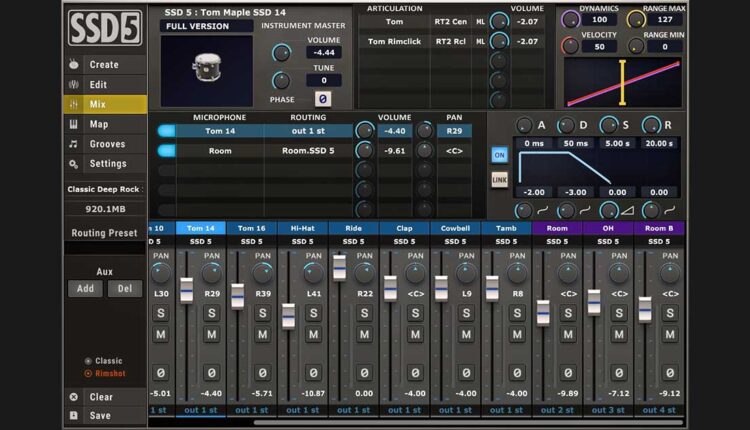Open the Grooves page
750x430 pixels.
point(107,144)
